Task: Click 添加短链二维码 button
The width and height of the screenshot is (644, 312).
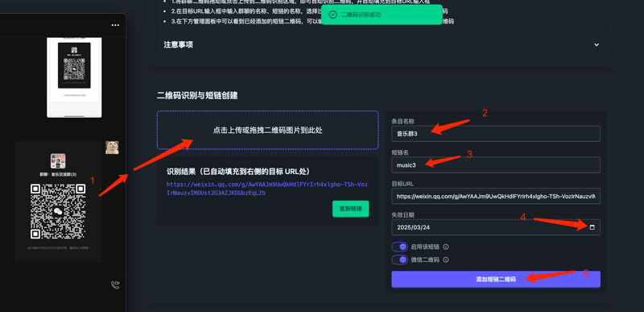Action: tap(496, 279)
